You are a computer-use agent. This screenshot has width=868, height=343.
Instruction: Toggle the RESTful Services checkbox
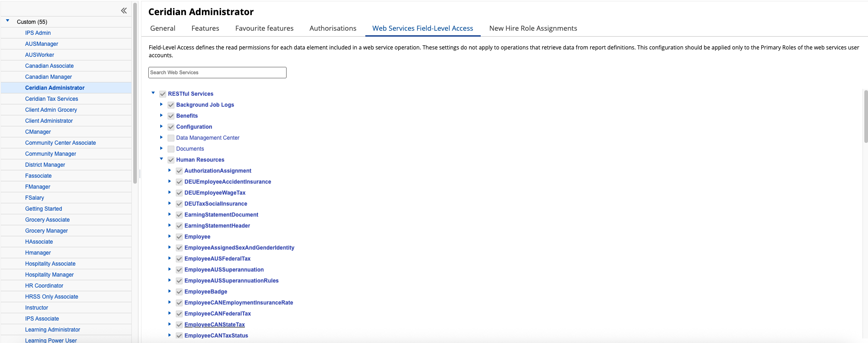(163, 94)
